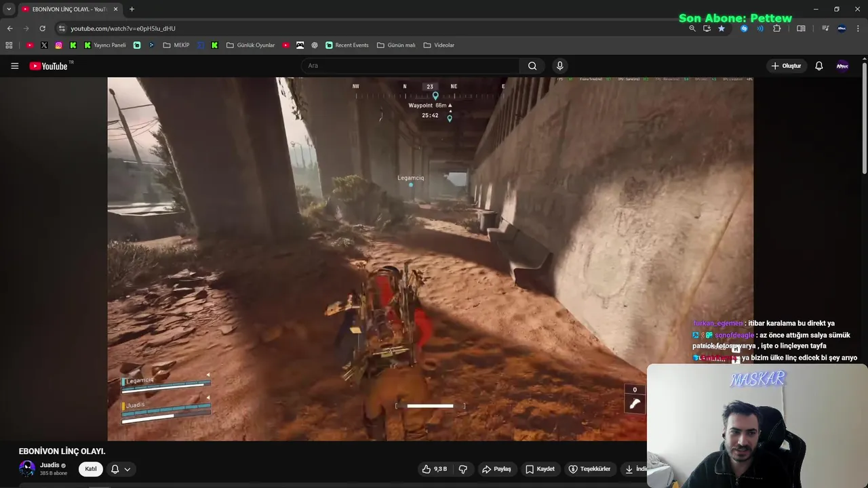Start voice search with microphone icon

(559, 66)
